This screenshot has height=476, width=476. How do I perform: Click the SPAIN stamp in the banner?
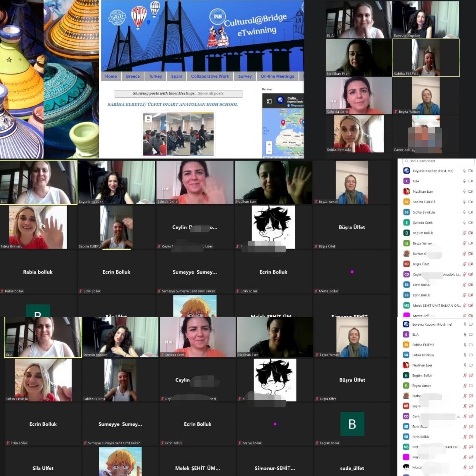pyautogui.click(x=217, y=17)
